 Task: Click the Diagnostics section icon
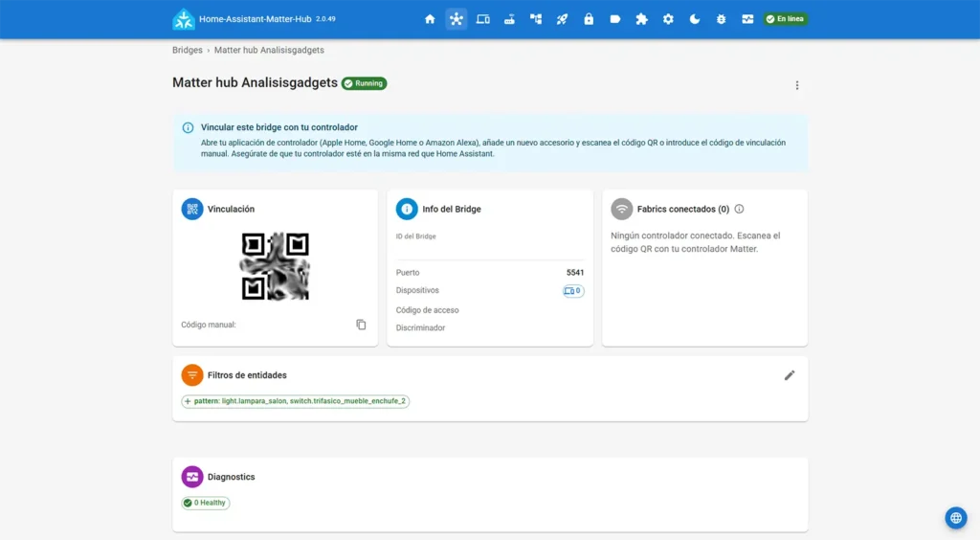coord(191,477)
